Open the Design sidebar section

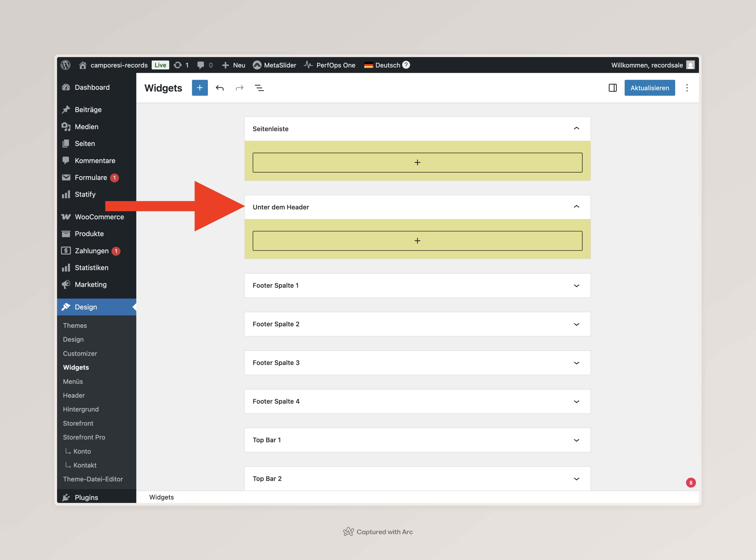[97, 307]
